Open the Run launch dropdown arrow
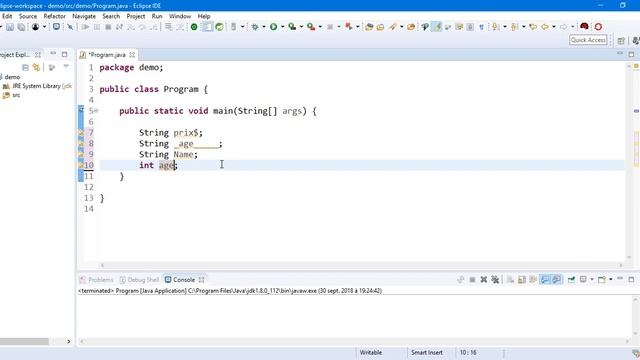The image size is (640, 360). [x=282, y=27]
